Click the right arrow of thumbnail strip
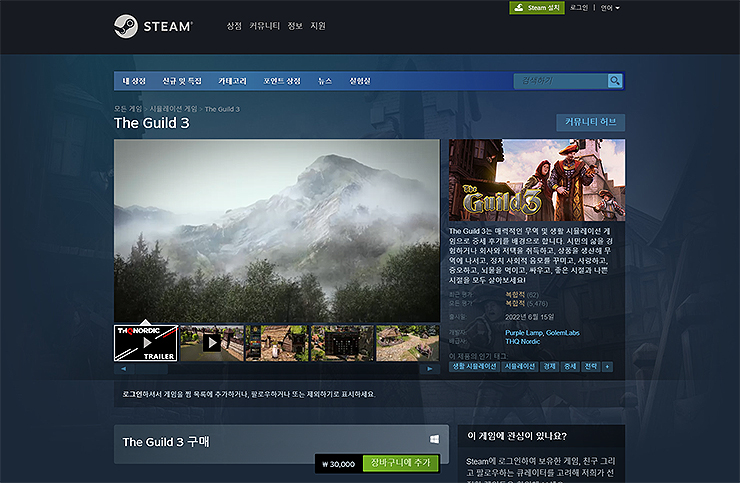 (429, 369)
